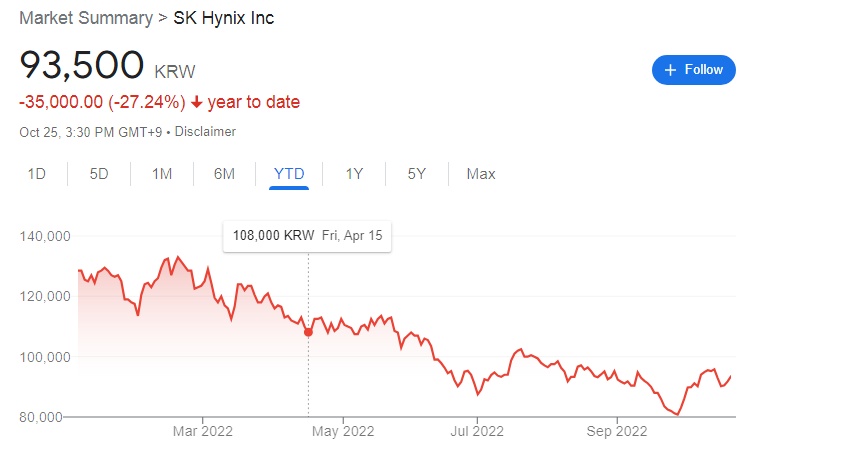Open the 5Y time range

pos(416,174)
